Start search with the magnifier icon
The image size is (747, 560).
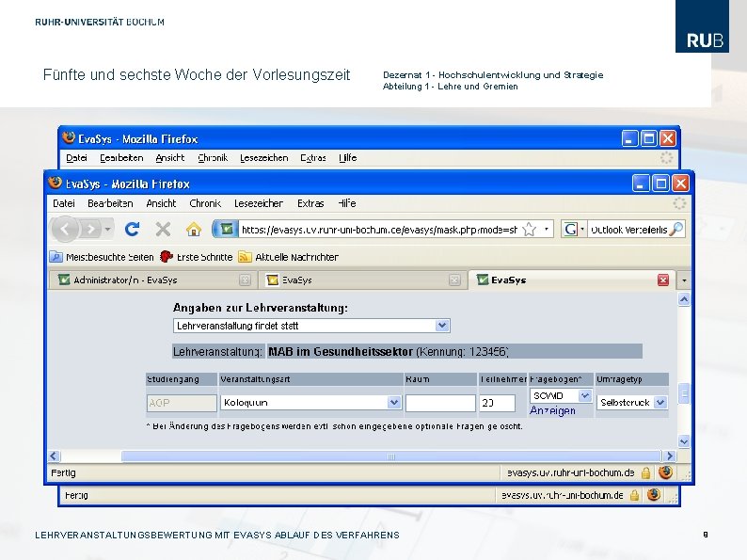(676, 230)
